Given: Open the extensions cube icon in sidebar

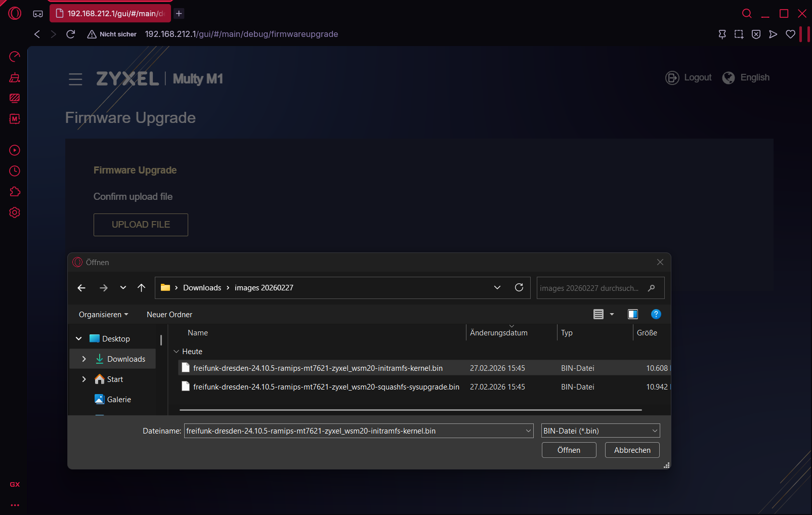Looking at the screenshot, I should pyautogui.click(x=15, y=192).
